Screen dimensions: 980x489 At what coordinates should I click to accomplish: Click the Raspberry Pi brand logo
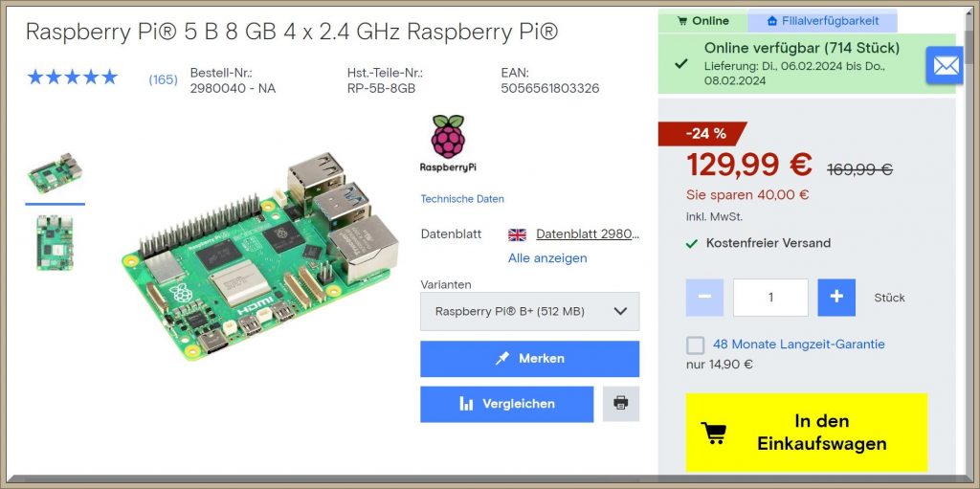point(448,144)
